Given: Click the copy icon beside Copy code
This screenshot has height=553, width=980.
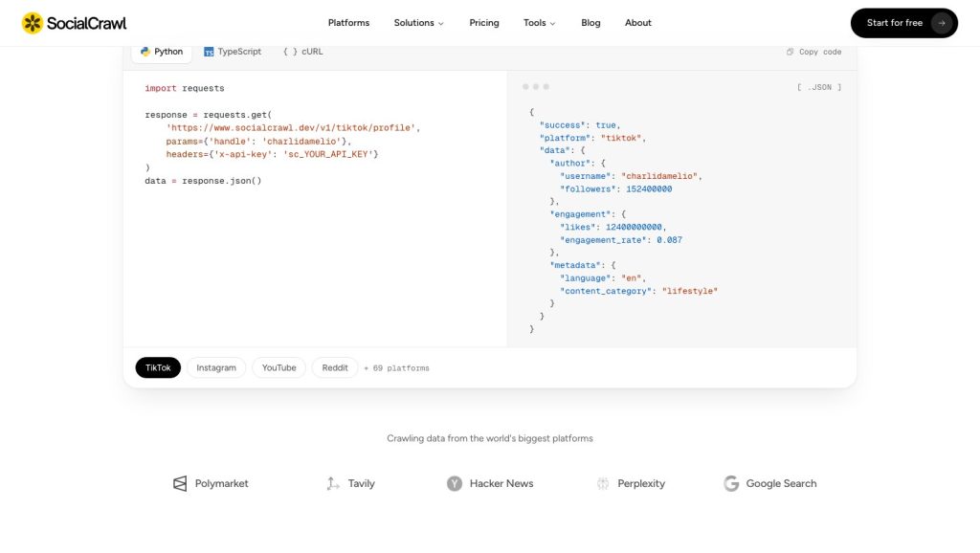Looking at the screenshot, I should [x=790, y=52].
